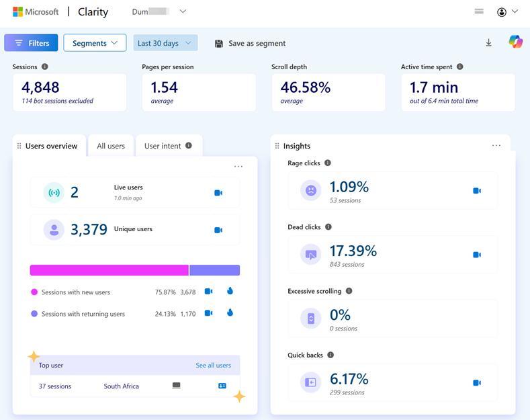Show info about Quick backs

pyautogui.click(x=330, y=355)
